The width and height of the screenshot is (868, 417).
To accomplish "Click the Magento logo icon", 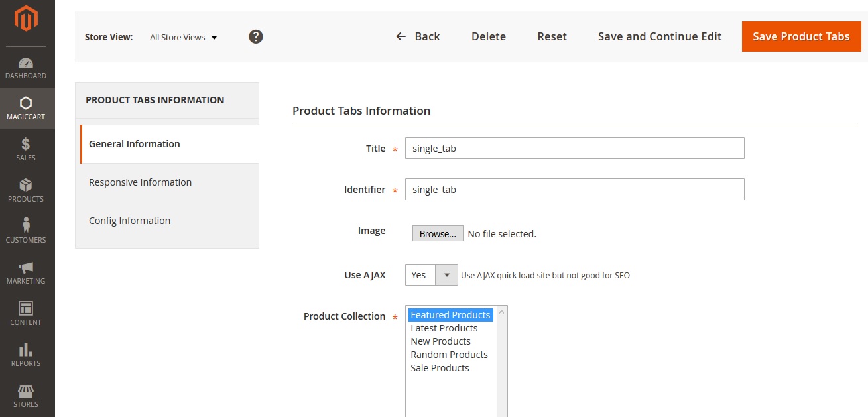I will point(27,19).
